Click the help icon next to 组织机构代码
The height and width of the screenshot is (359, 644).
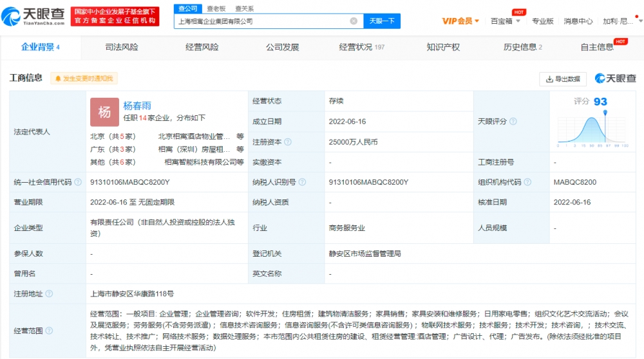528,182
